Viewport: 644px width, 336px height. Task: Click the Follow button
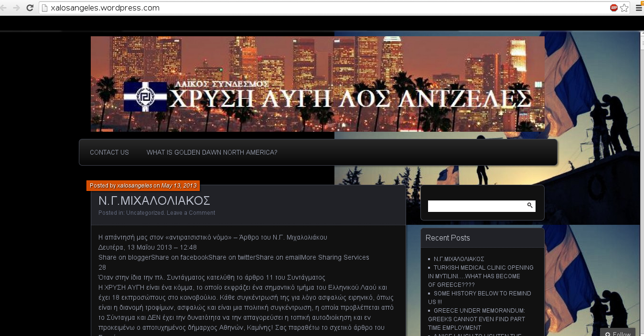coord(618,332)
